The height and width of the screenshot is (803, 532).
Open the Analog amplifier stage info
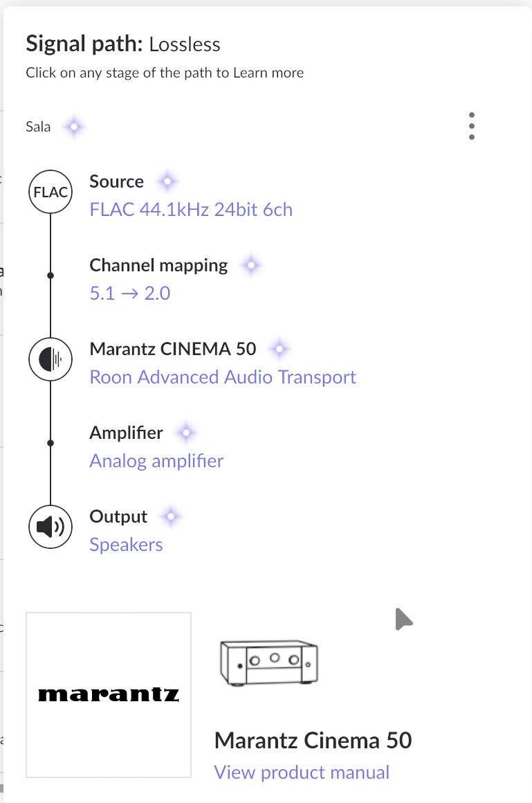(156, 461)
